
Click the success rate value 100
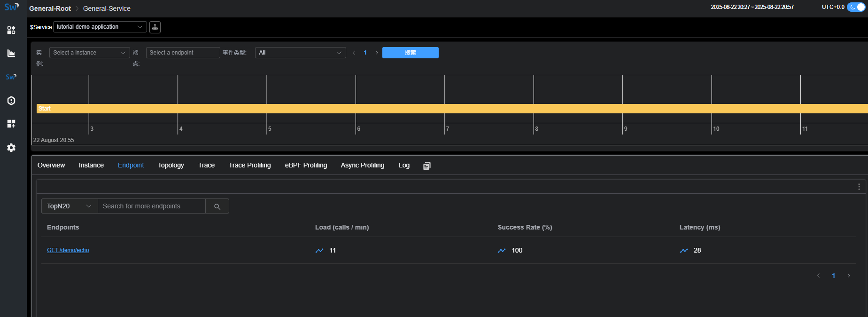pyautogui.click(x=517, y=250)
